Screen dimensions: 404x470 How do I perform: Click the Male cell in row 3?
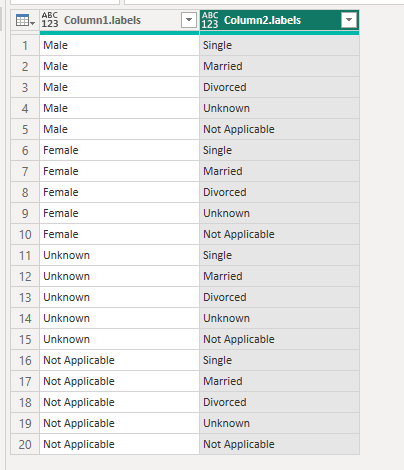tap(119, 87)
